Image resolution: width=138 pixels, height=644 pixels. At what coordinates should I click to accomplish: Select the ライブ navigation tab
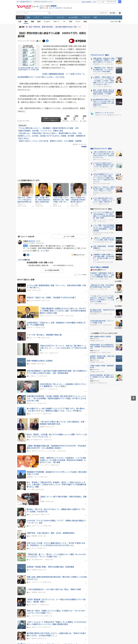pos(37,17)
